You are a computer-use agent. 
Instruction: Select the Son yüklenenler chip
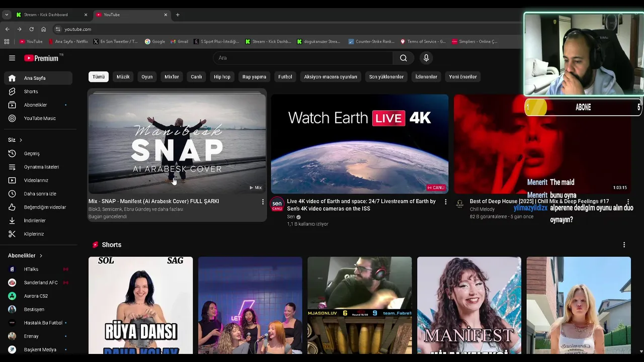[386, 77]
